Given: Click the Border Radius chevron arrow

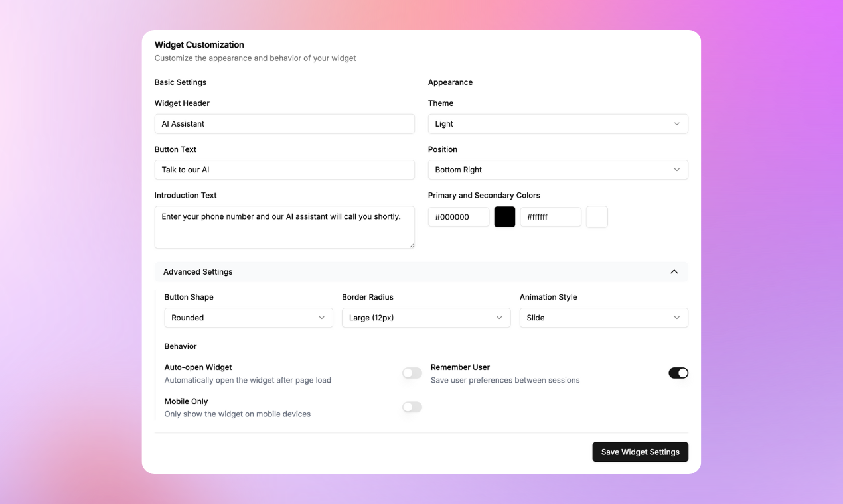Looking at the screenshot, I should (499, 318).
